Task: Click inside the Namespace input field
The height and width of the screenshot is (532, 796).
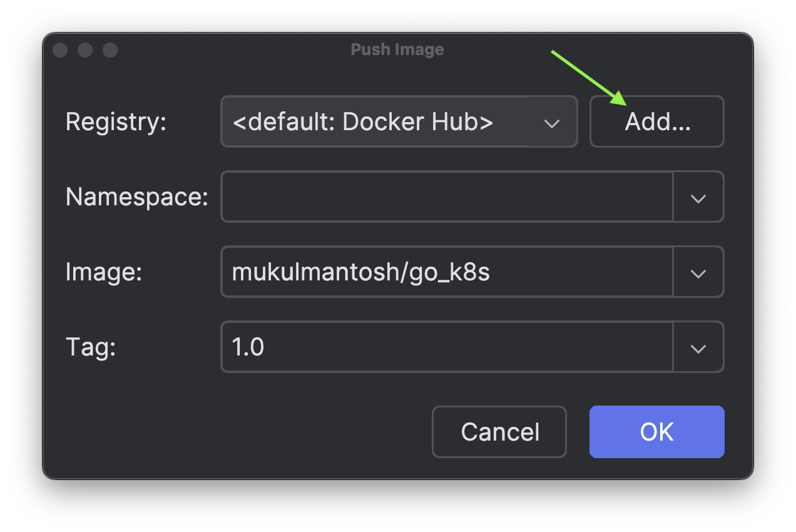Action: [447, 197]
